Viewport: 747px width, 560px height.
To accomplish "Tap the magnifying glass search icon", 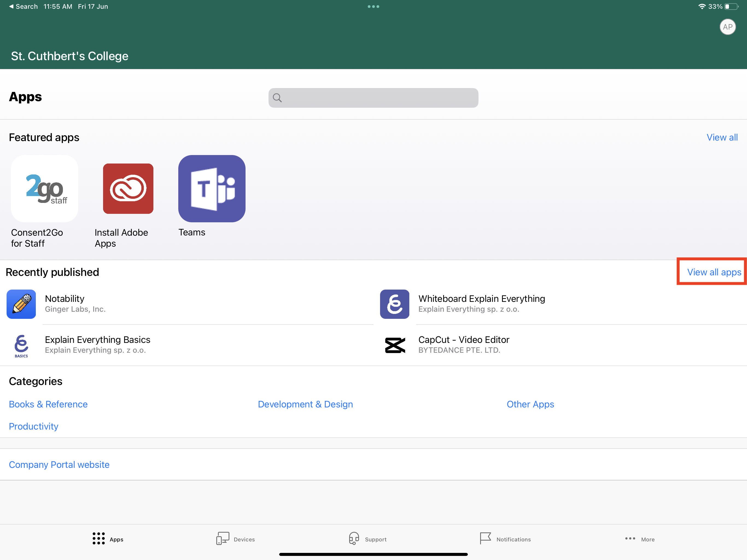I will coord(277,98).
